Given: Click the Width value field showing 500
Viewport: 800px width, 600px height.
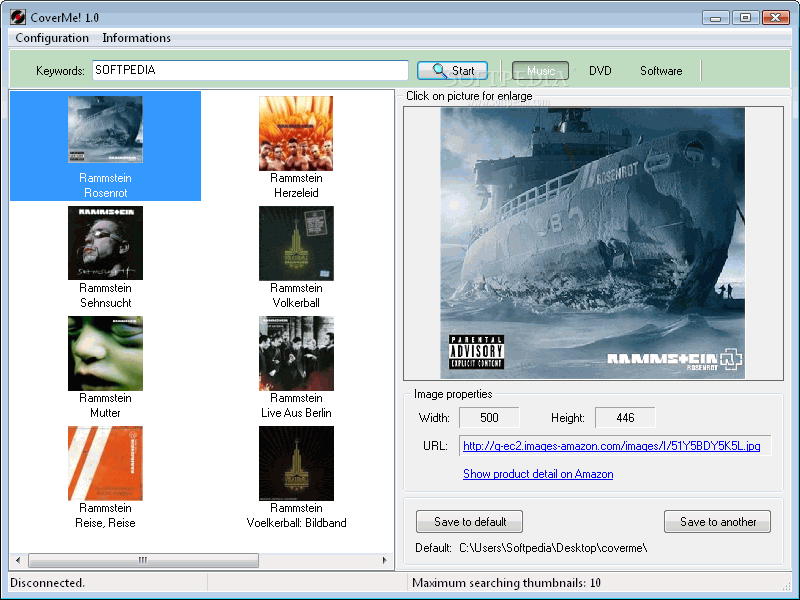Looking at the screenshot, I should click(489, 418).
